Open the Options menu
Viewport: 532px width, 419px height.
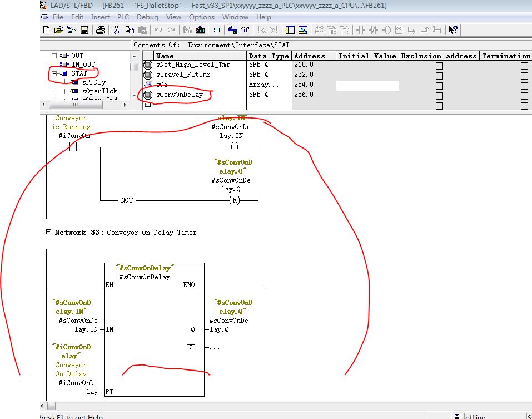(202, 17)
